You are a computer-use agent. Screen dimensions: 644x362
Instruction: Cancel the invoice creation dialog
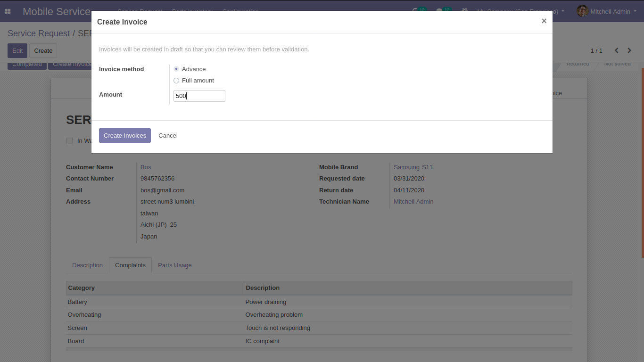tap(168, 135)
